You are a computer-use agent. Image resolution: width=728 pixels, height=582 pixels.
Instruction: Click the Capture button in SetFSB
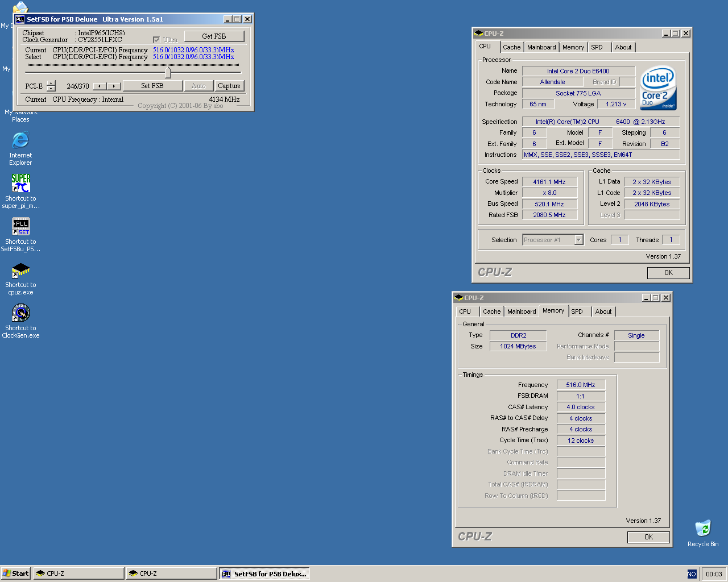229,86
